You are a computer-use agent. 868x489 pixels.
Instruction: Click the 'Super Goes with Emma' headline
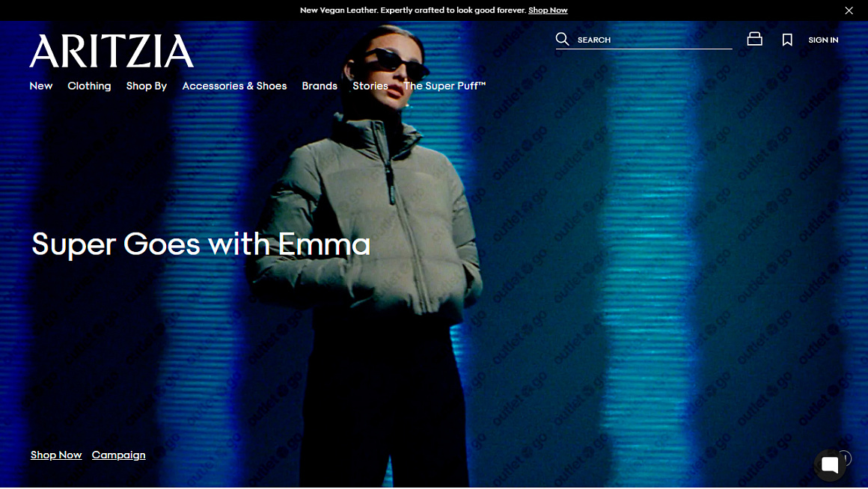coord(201,244)
